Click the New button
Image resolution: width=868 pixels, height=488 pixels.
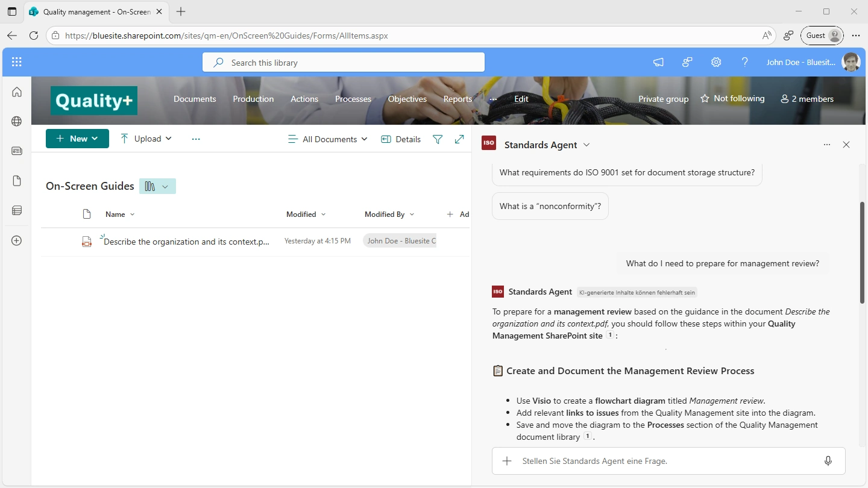[77, 139]
